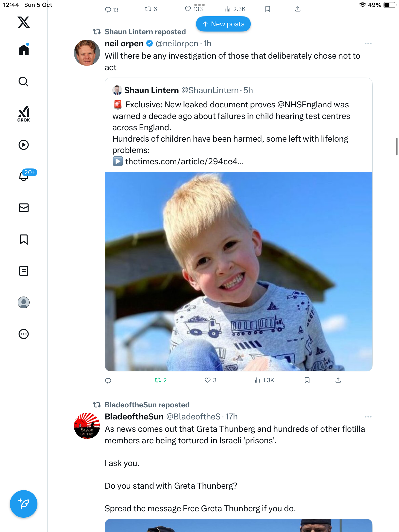Click the page scrollbar on right edge

(397, 147)
